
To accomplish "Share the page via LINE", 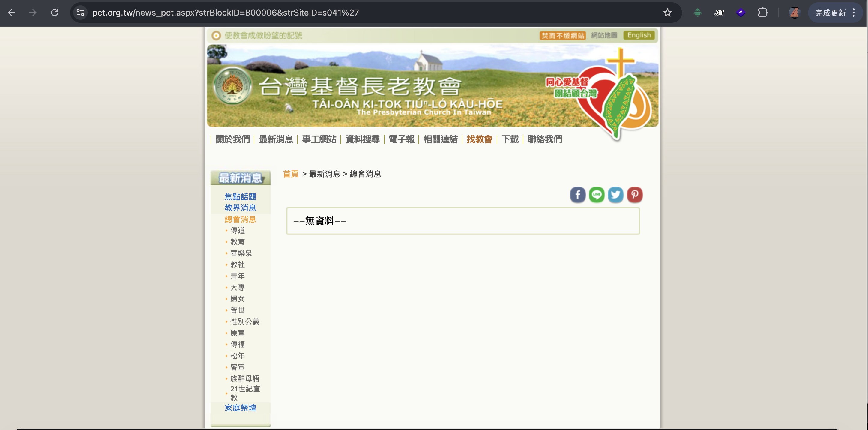I will (597, 195).
